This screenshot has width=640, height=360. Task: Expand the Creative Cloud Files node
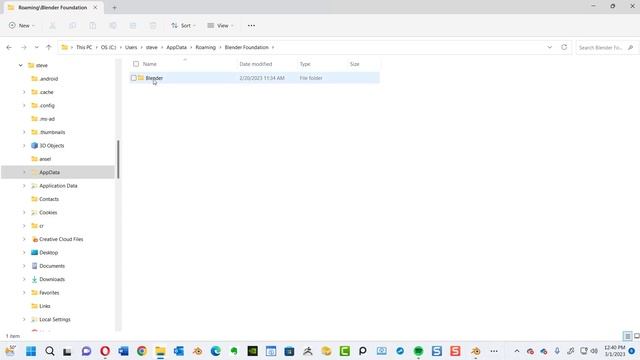click(x=24, y=239)
